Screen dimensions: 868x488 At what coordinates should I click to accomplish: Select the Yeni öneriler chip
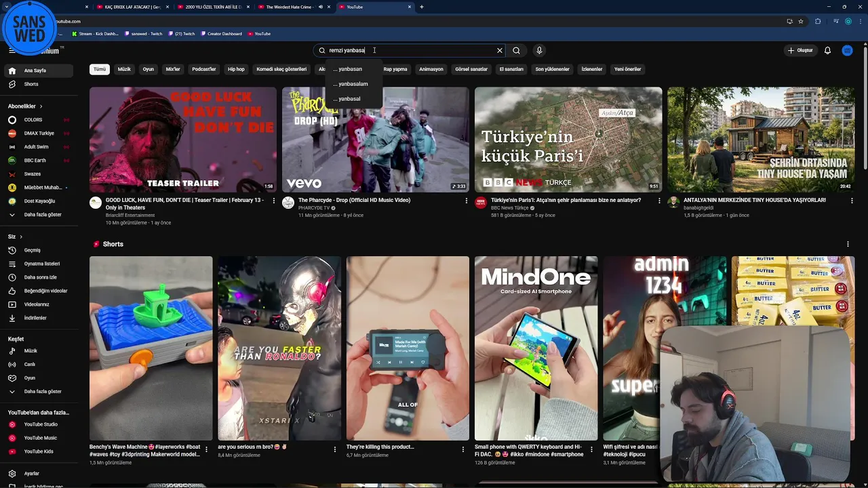[627, 69]
